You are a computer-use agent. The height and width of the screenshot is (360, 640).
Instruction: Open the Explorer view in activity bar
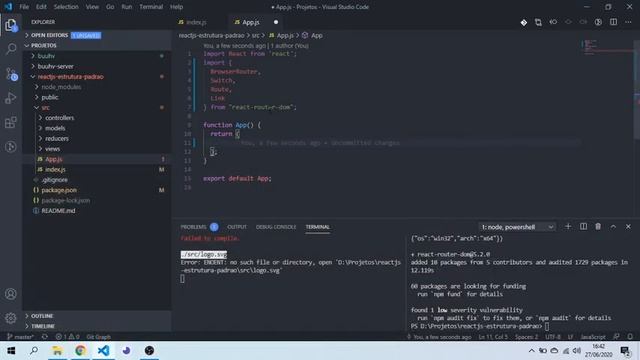click(x=11, y=25)
